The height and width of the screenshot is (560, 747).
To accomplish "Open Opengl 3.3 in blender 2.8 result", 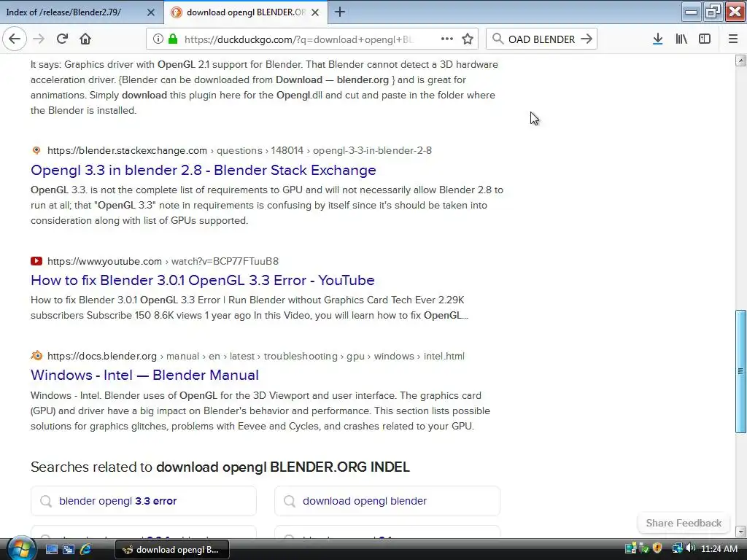I will coord(204,170).
